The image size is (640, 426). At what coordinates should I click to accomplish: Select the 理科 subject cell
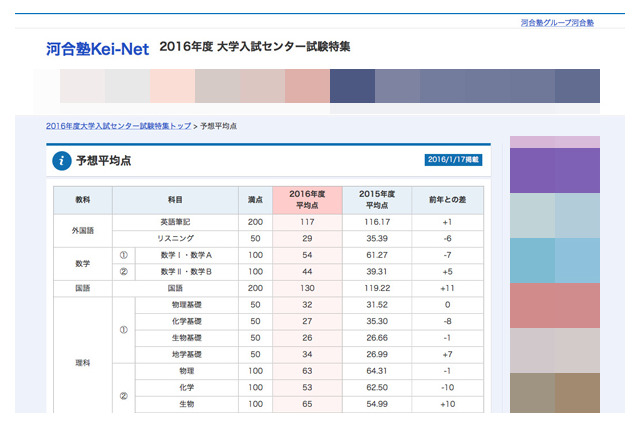coord(83,363)
